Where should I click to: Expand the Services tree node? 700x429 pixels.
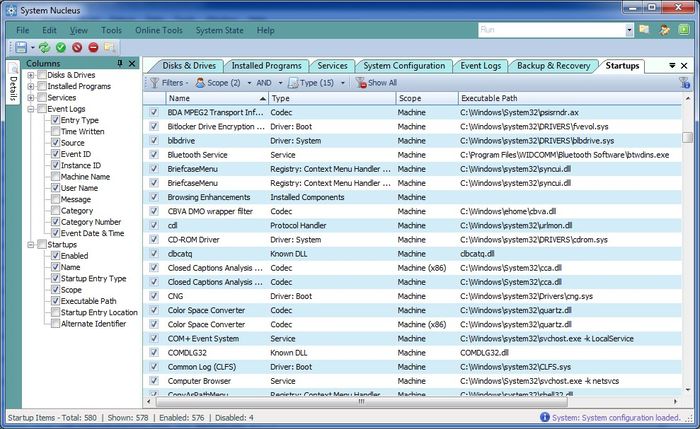[31, 97]
